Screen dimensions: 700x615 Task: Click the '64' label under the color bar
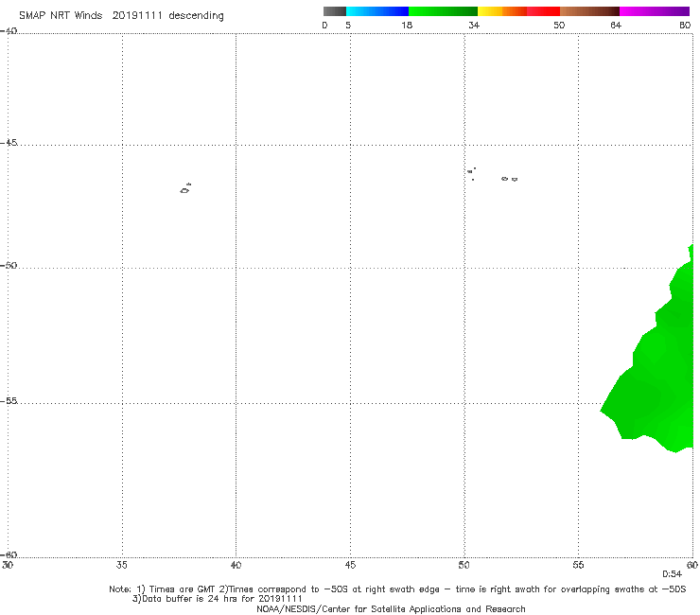(616, 25)
